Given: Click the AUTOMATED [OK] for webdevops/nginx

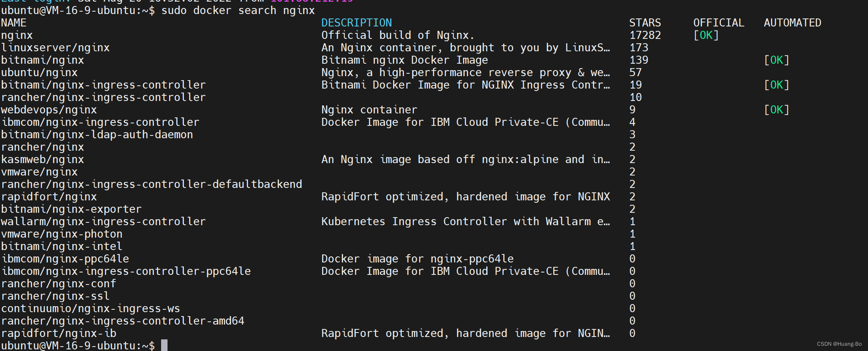Looking at the screenshot, I should pos(777,110).
